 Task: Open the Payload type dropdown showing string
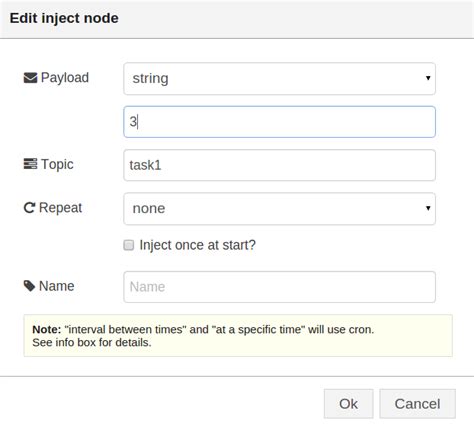point(279,79)
